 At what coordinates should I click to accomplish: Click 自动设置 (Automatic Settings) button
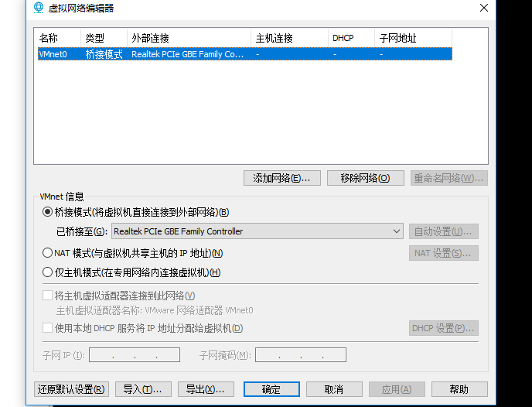[x=443, y=231]
